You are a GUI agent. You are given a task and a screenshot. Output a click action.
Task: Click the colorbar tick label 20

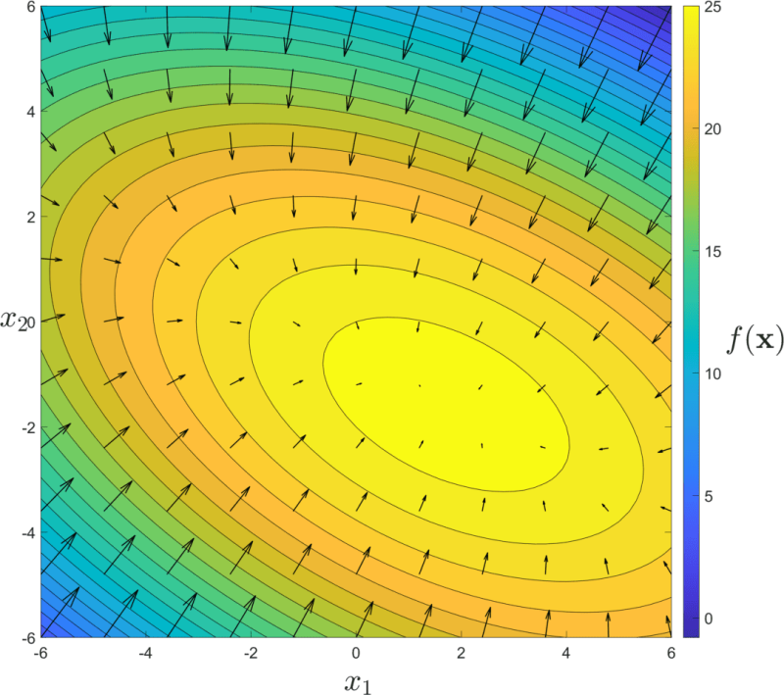tap(712, 129)
